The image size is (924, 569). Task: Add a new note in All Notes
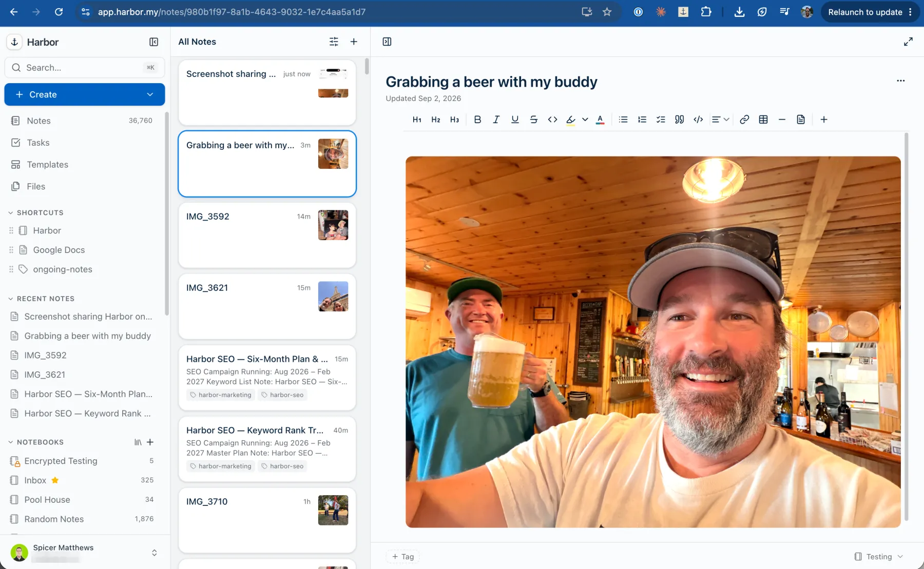(354, 42)
